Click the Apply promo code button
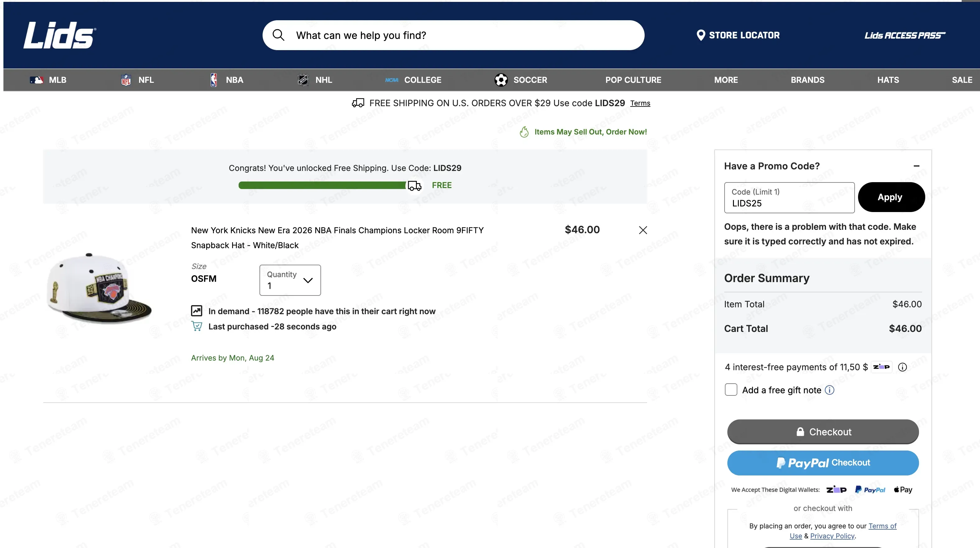 pos(891,197)
